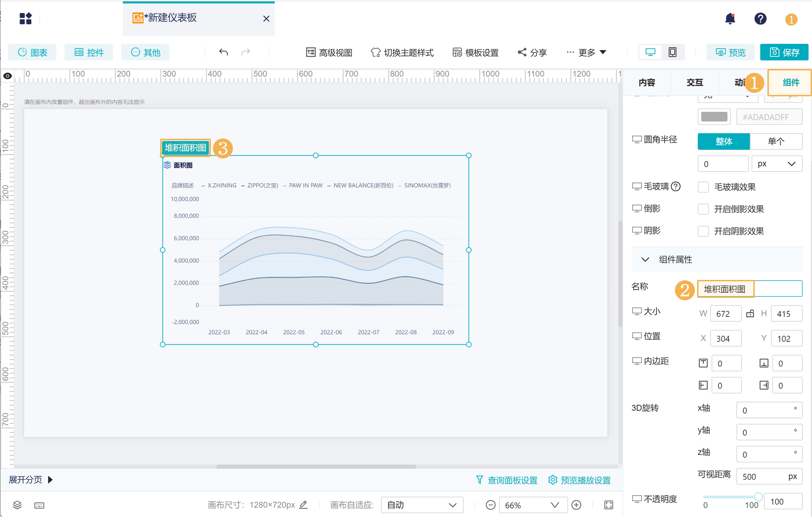Open the layers icon at bottom left
The height and width of the screenshot is (517, 812).
click(x=17, y=505)
